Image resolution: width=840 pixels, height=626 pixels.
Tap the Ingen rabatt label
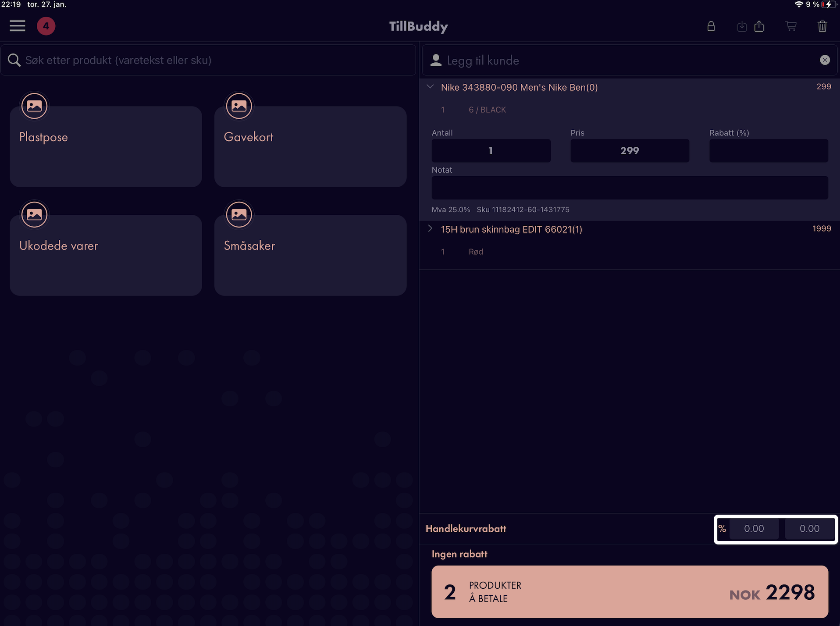click(x=459, y=554)
